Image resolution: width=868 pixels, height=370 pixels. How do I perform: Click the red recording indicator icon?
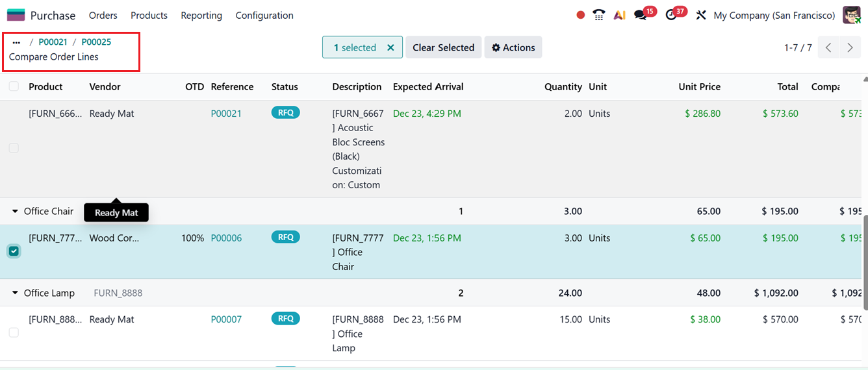[581, 15]
